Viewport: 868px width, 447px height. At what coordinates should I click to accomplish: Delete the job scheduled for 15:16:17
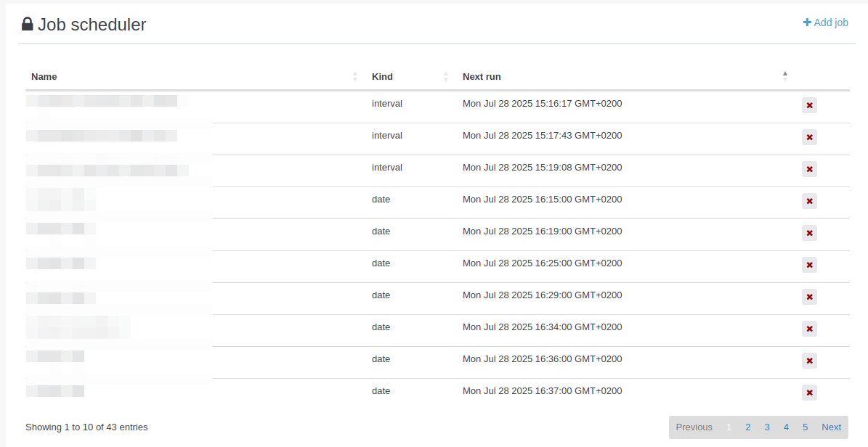pos(809,105)
